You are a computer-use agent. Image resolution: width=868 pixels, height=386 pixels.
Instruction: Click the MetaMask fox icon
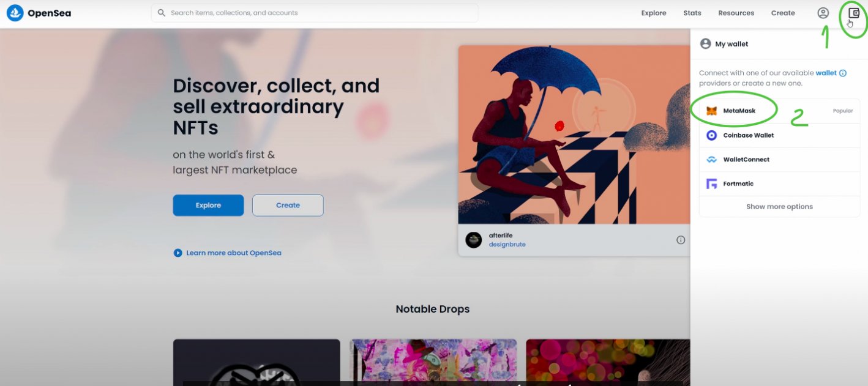[711, 111]
